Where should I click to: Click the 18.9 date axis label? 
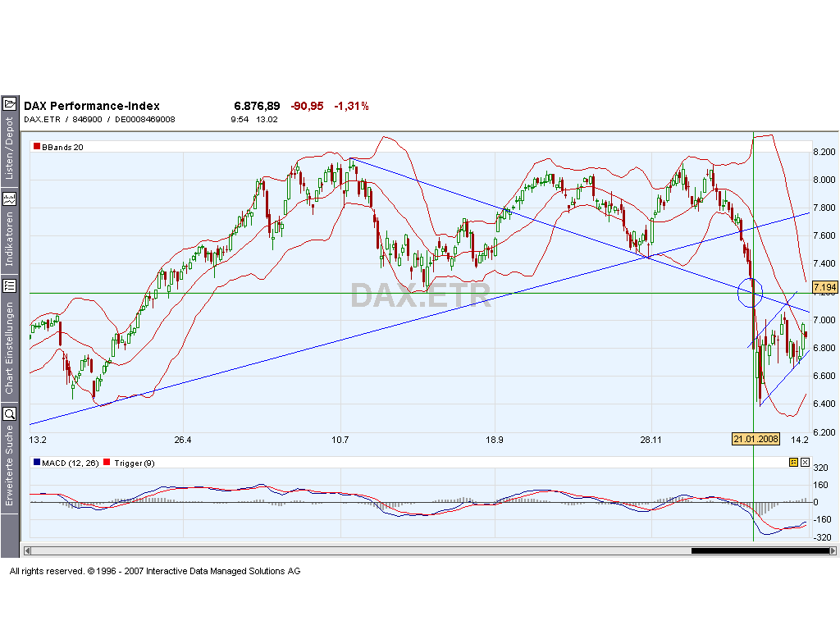click(495, 440)
